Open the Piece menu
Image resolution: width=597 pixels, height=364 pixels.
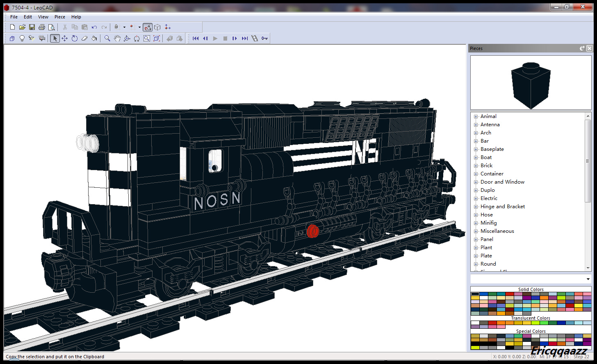pyautogui.click(x=60, y=17)
